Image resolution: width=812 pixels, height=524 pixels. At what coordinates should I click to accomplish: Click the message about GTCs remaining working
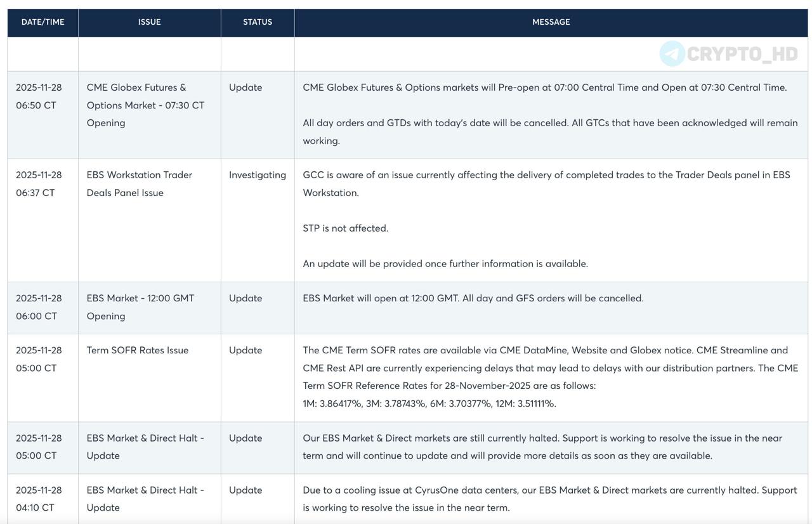(549, 131)
